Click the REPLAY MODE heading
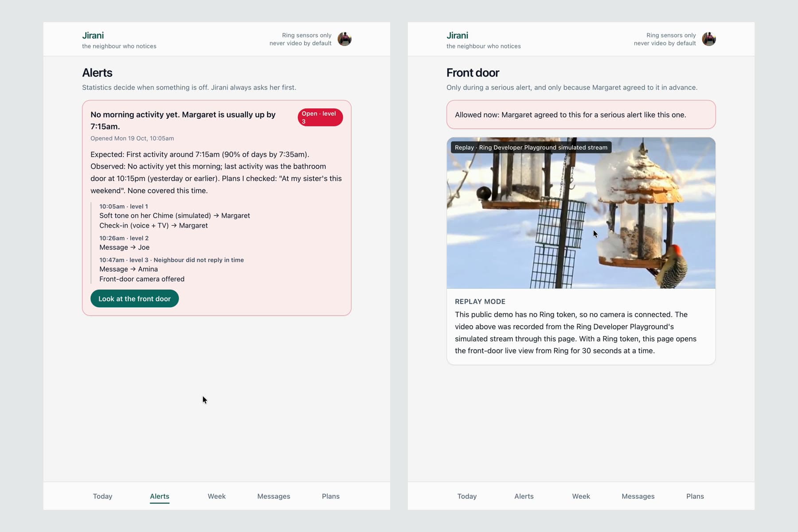Image resolution: width=798 pixels, height=532 pixels. pos(480,301)
